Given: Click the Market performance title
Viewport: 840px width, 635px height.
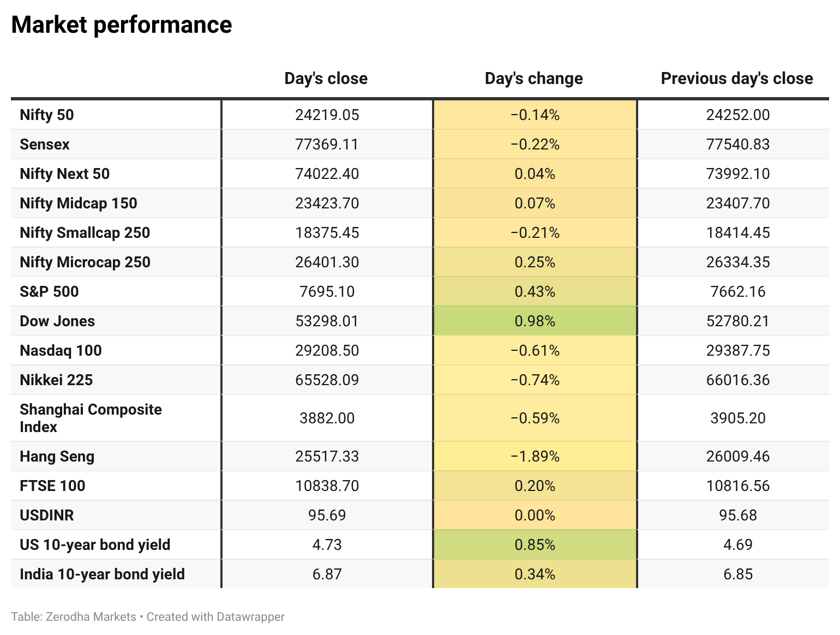Looking at the screenshot, I should coord(122,25).
